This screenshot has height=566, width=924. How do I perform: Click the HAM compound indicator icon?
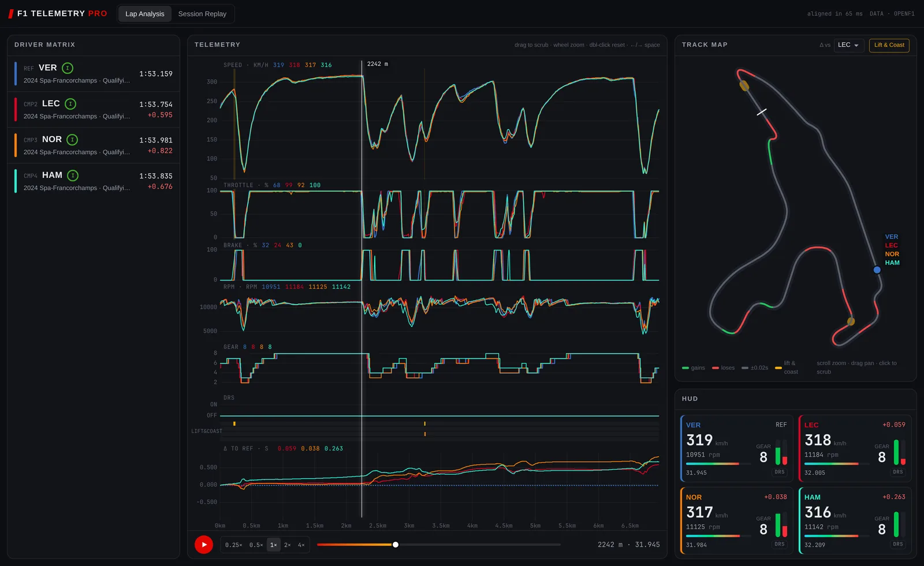click(x=73, y=176)
